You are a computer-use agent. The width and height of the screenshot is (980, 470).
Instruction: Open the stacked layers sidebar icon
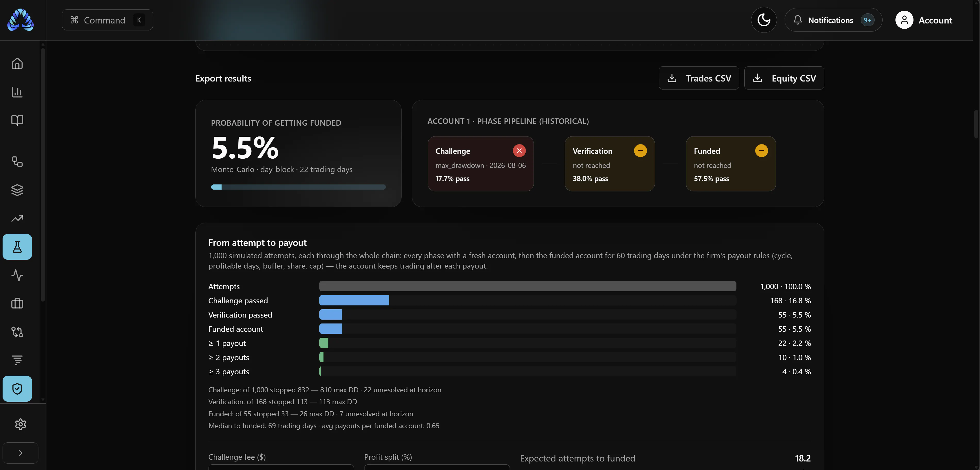[17, 190]
